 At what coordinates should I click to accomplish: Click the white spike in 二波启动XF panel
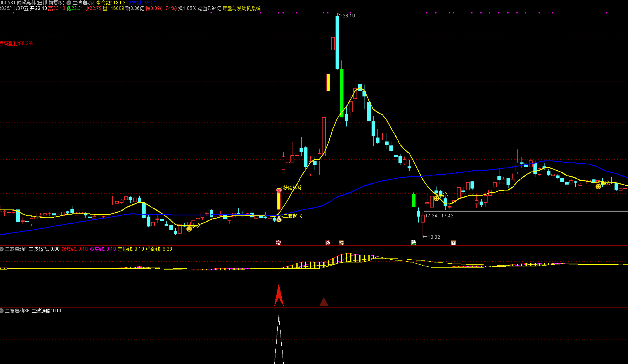click(279, 340)
